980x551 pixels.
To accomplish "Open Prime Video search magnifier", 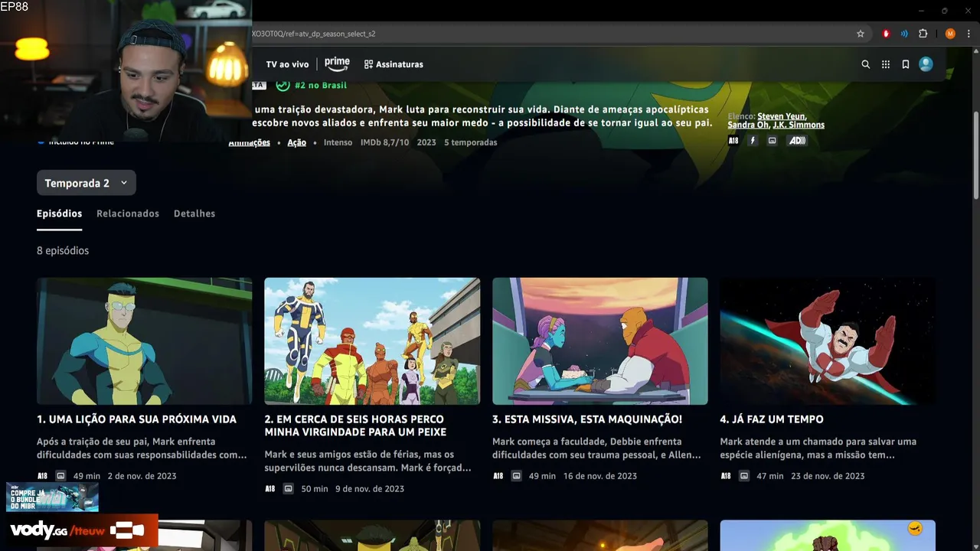I will pos(866,64).
